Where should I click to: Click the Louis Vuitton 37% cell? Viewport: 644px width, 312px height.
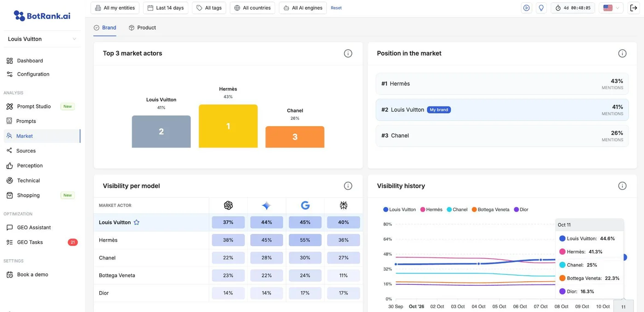pos(228,222)
